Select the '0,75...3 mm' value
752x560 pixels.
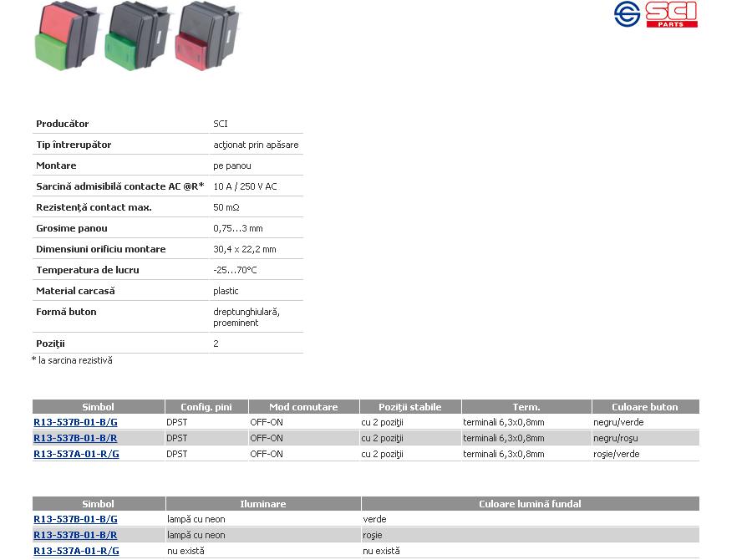238,228
